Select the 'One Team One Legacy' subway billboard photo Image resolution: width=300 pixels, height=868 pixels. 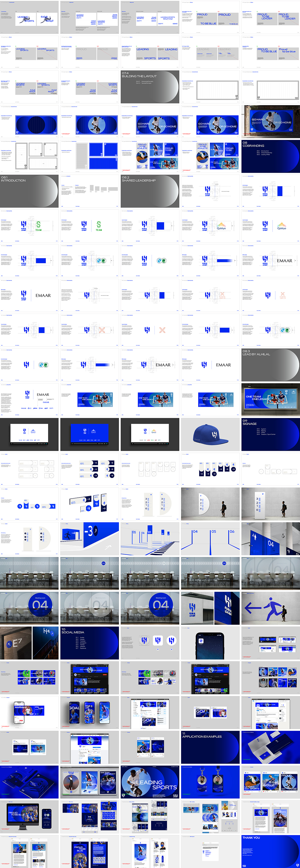coord(270,400)
